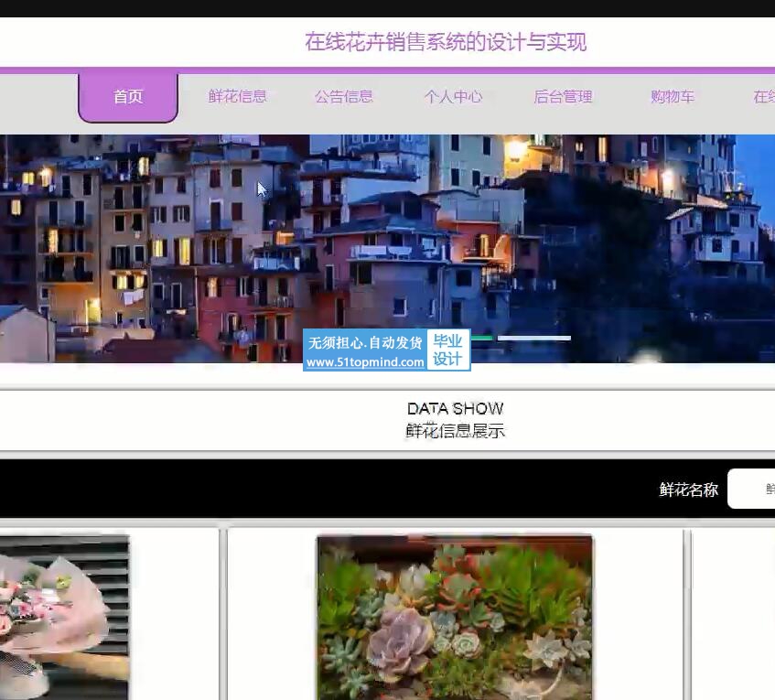Viewport: 775px width, 700px height.
Task: Click the 鲜花名称 search label
Action: (688, 490)
